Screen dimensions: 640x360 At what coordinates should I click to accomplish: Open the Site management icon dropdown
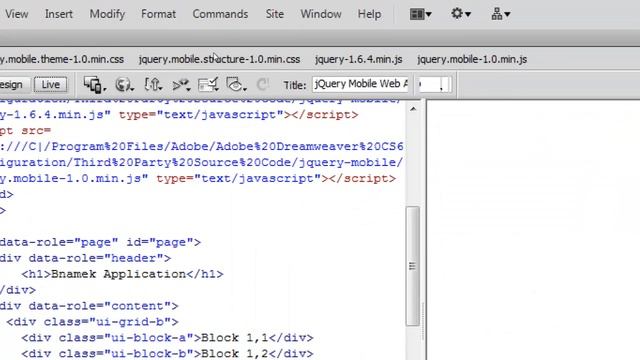click(x=501, y=14)
